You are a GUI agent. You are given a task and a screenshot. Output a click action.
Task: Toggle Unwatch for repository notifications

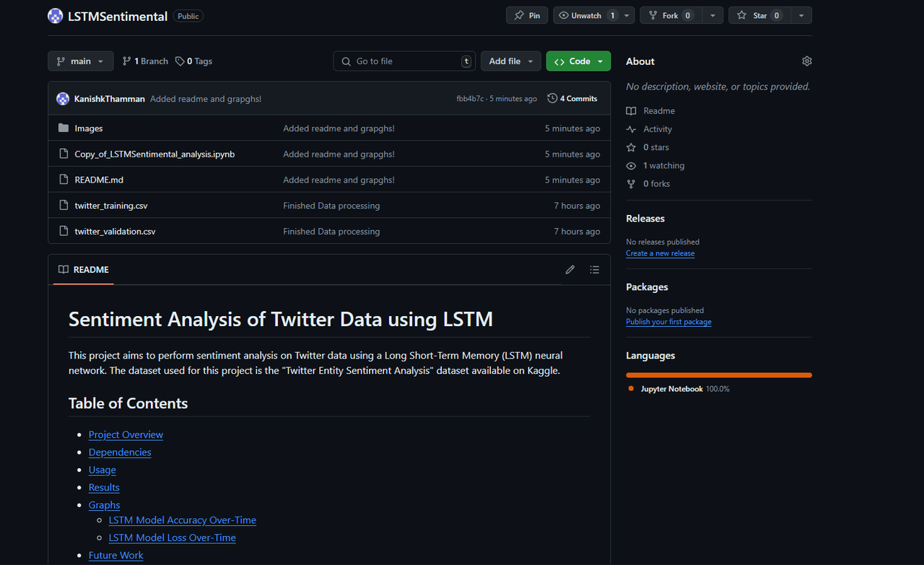click(585, 15)
